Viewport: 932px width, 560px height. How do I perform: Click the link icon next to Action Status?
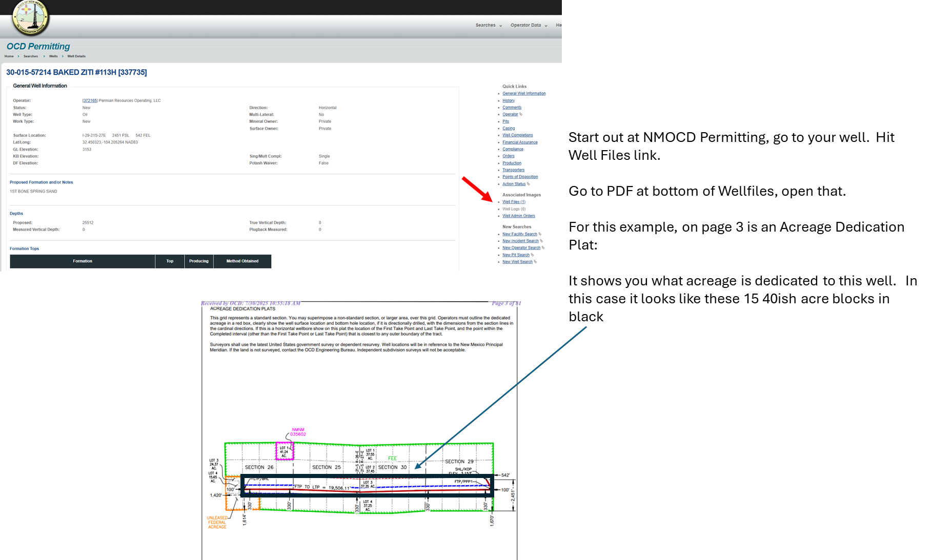click(529, 184)
